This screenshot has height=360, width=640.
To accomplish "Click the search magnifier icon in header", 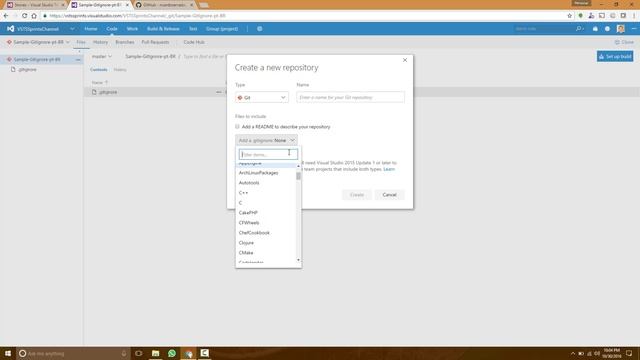I will coord(578,29).
